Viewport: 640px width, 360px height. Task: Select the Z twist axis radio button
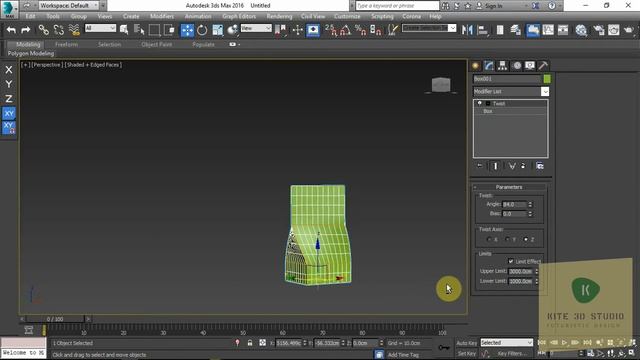[526, 239]
